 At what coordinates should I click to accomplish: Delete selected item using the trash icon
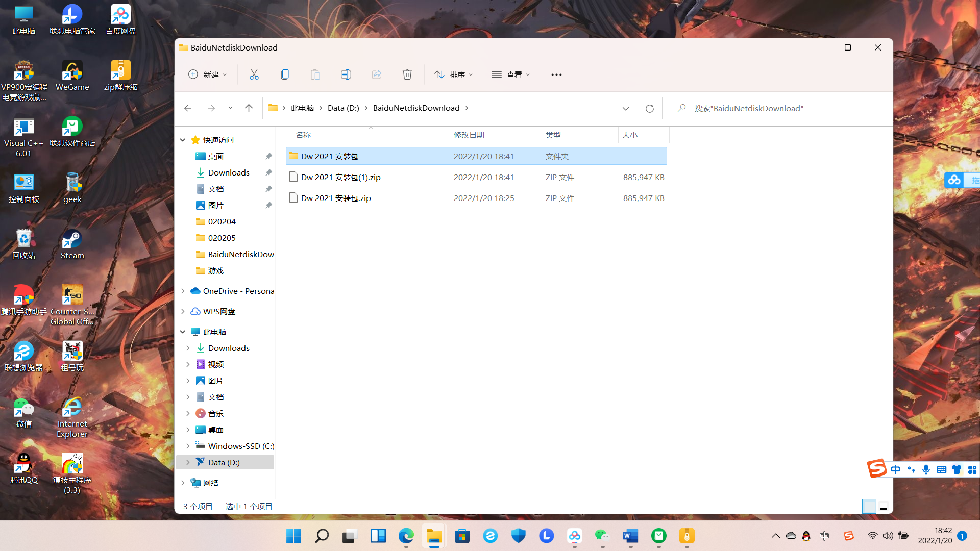[407, 74]
